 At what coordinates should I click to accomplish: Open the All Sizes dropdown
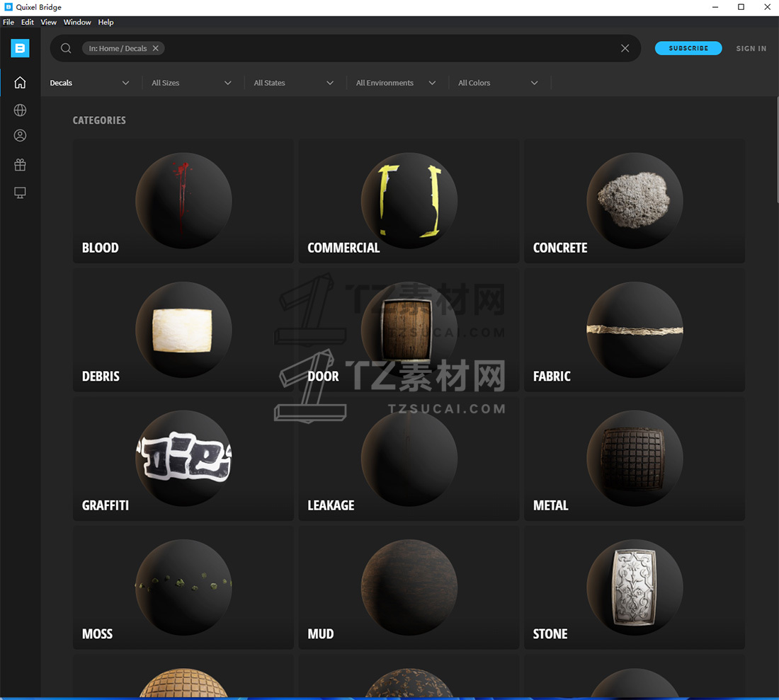(191, 83)
